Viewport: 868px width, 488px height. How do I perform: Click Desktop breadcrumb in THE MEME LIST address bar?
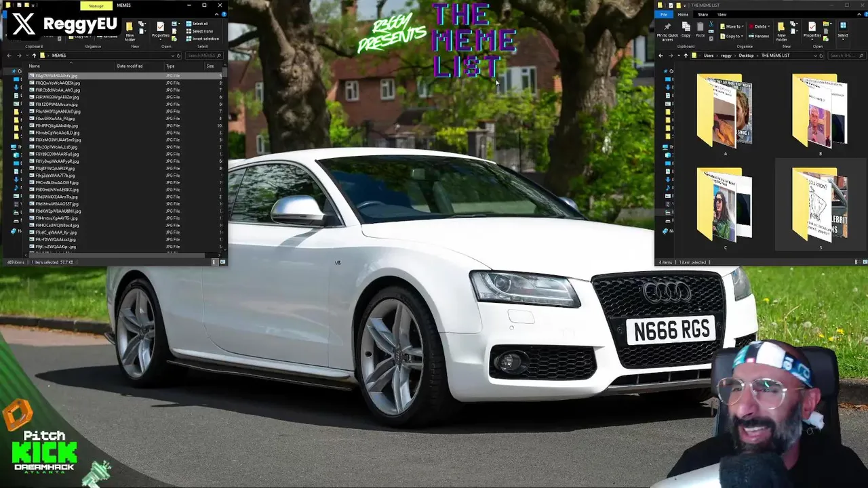(x=746, y=56)
